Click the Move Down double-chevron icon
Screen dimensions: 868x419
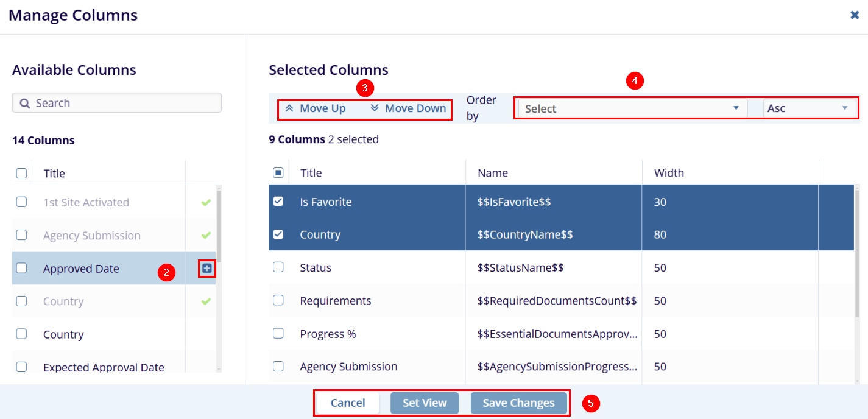[x=375, y=108]
